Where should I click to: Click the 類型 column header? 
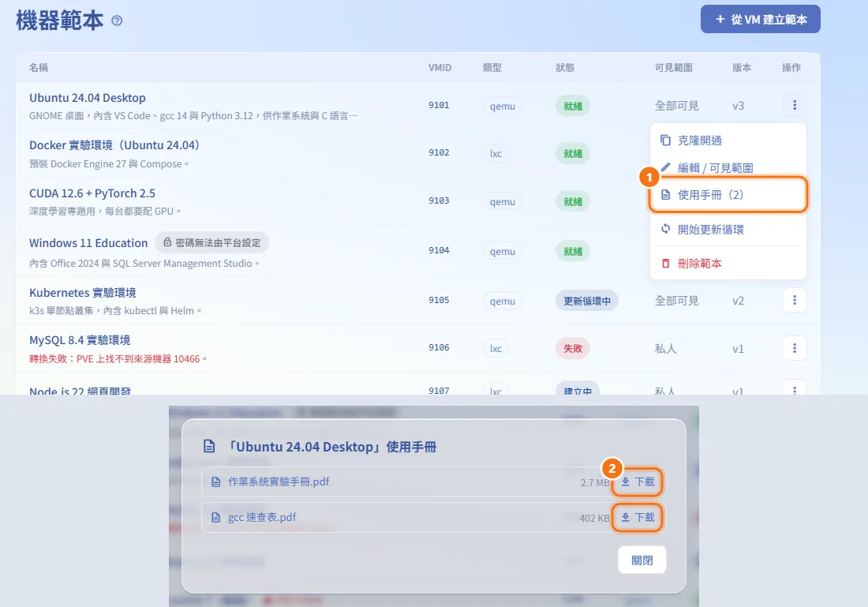[492, 68]
